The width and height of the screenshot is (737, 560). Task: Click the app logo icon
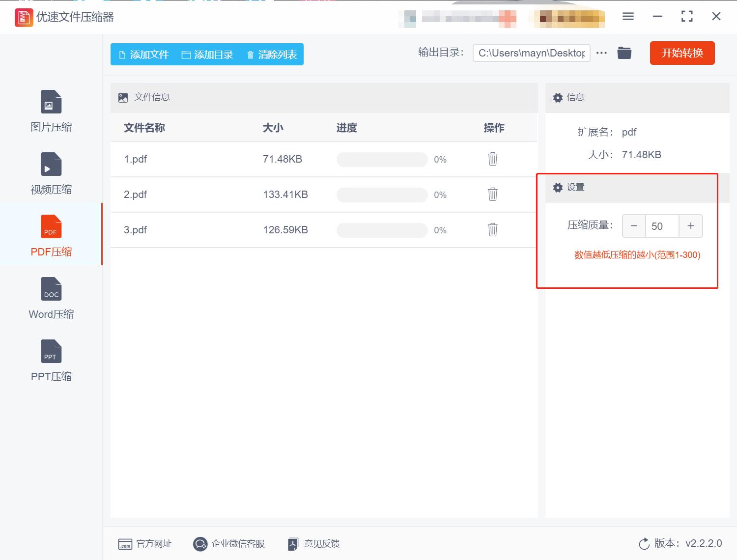[23, 17]
